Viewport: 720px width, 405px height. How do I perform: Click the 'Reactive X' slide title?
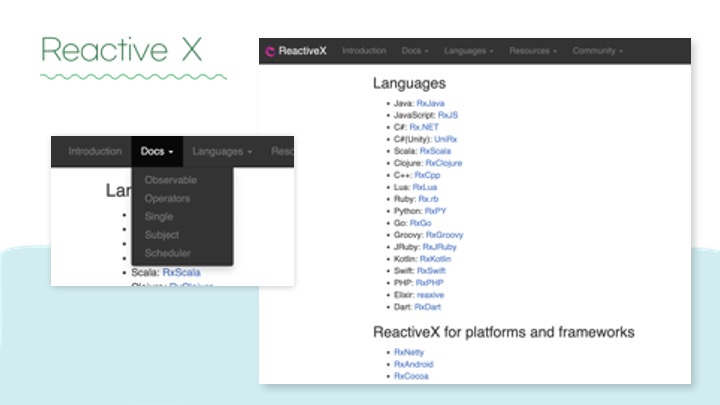(x=122, y=50)
